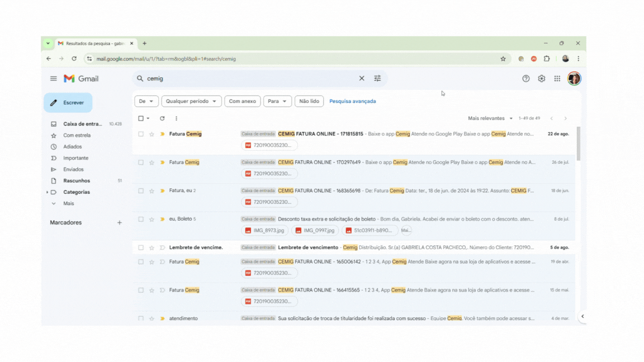Click the Escrever compose button
The image size is (644, 362).
pos(68,103)
